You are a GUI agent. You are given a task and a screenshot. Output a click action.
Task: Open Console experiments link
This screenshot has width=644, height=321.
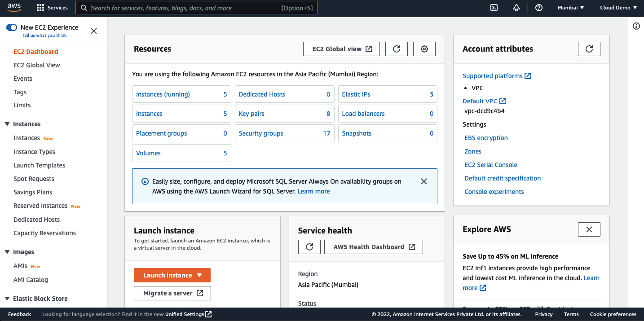[x=494, y=192]
